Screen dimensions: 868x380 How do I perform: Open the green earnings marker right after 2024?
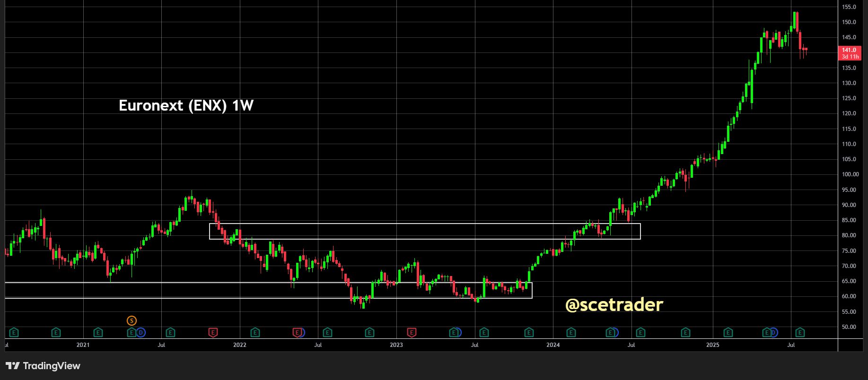tap(571, 333)
